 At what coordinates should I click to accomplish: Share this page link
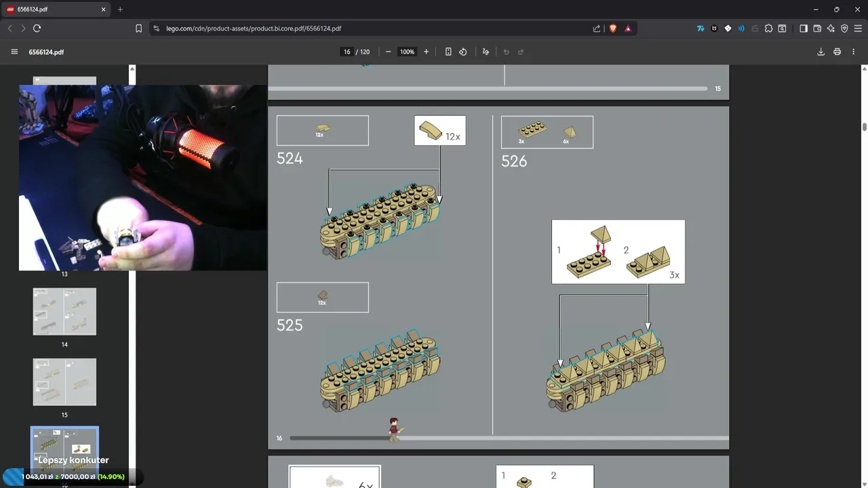pyautogui.click(x=597, y=28)
